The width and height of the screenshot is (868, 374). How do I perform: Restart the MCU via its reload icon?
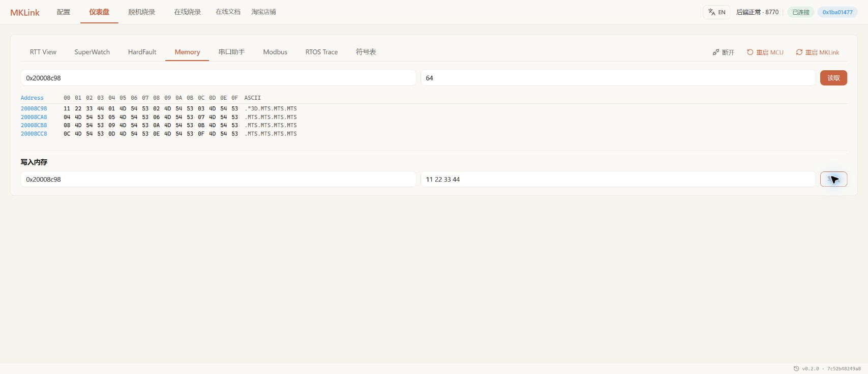coord(750,52)
